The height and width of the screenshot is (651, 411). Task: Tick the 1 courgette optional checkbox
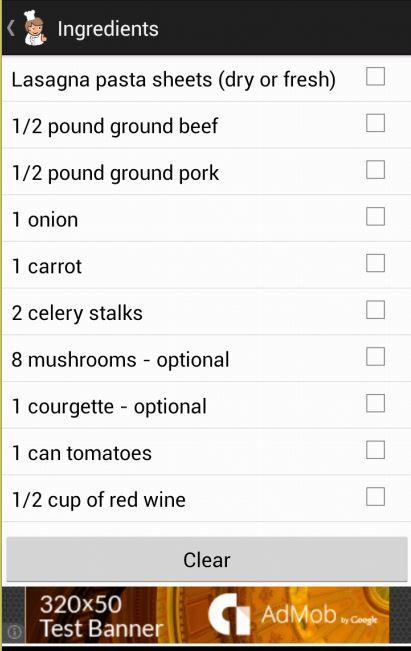375,403
